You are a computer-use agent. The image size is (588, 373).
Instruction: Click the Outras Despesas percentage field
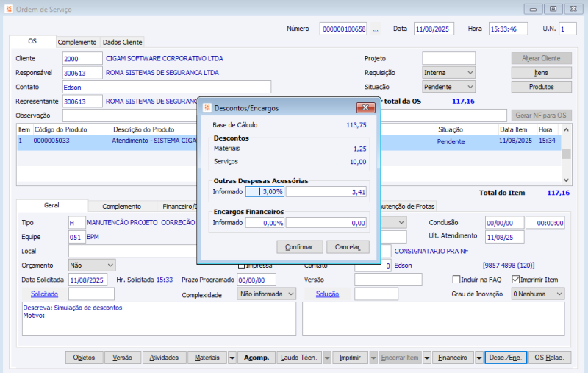coord(265,191)
